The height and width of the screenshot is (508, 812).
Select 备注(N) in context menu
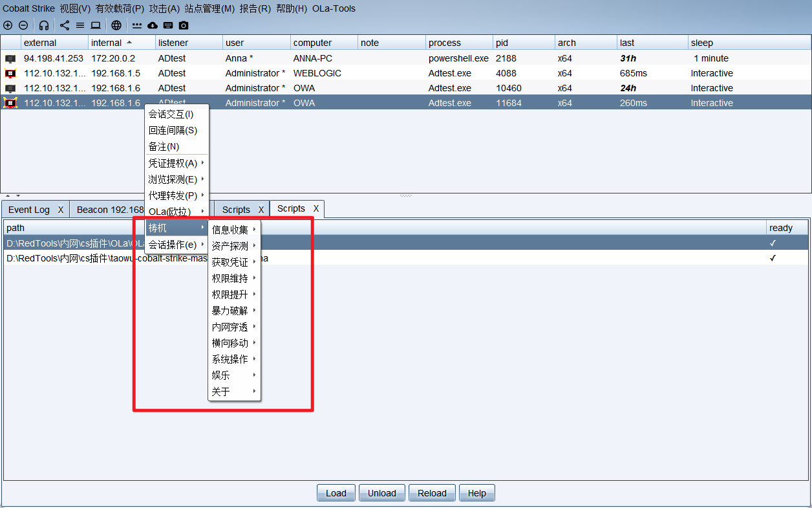pos(176,146)
